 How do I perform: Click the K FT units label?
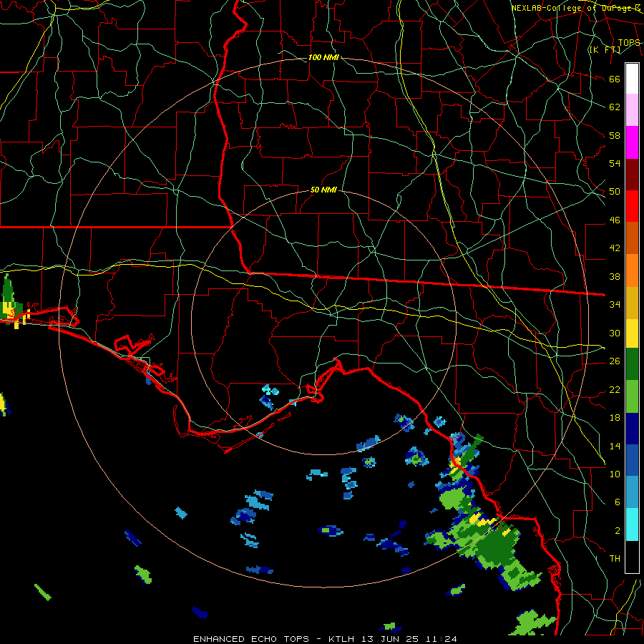(x=605, y=50)
